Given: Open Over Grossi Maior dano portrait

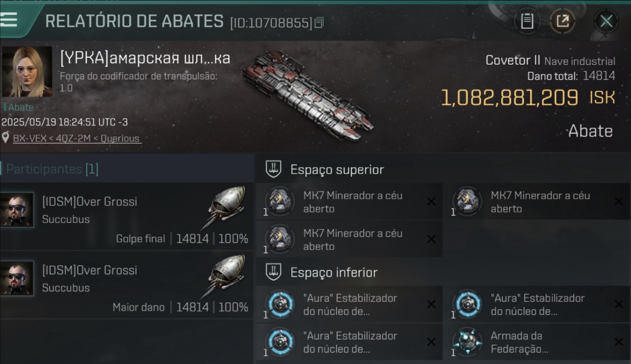Looking at the screenshot, I should pyautogui.click(x=17, y=278).
